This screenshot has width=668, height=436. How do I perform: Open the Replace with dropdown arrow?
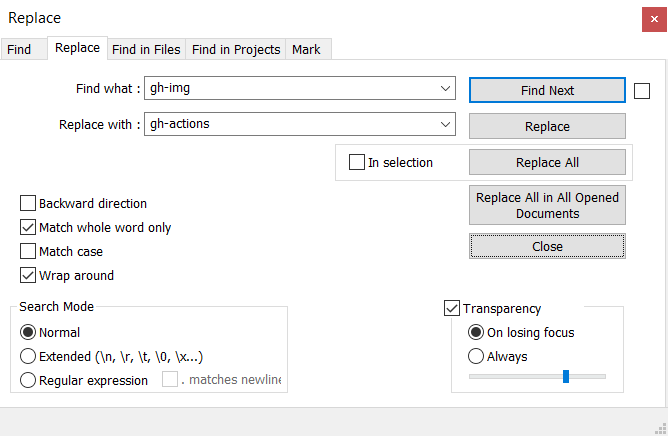click(445, 124)
